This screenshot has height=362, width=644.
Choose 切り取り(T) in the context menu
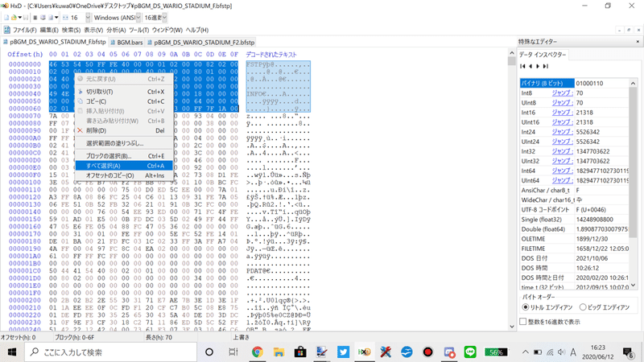[124, 92]
